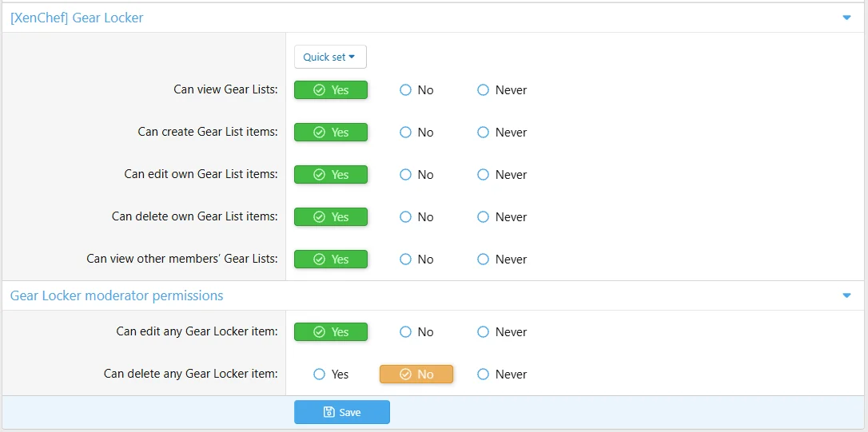The width and height of the screenshot is (868, 432).
Task: Select Yes for Can edit any Gear Locker item
Action: (x=330, y=332)
